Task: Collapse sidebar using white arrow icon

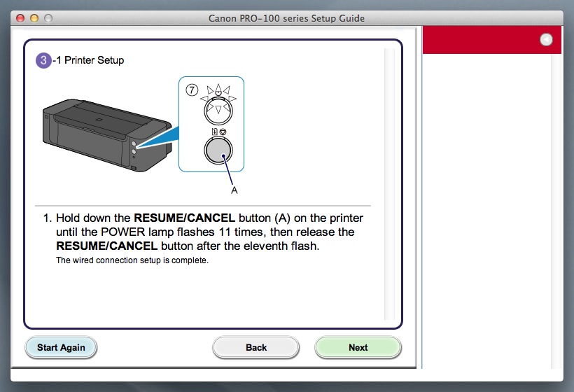Action: (x=546, y=39)
